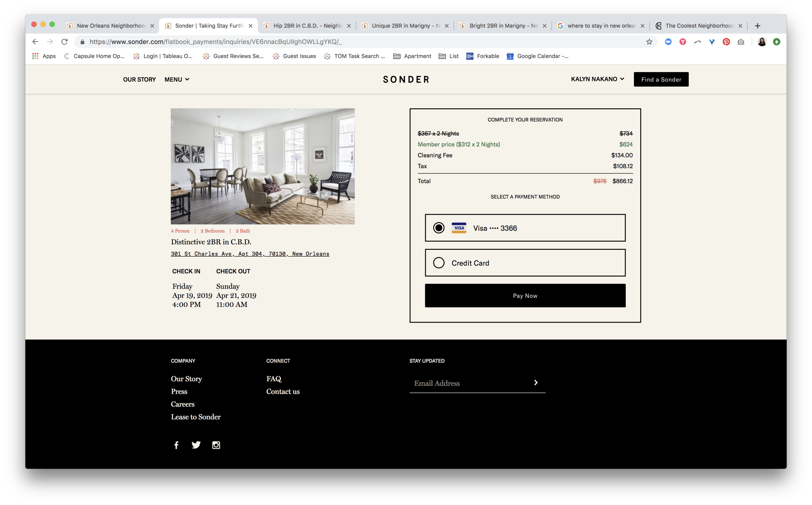Viewport: 812px width, 505px height.
Task: Click the SONDER logo
Action: pyautogui.click(x=406, y=80)
